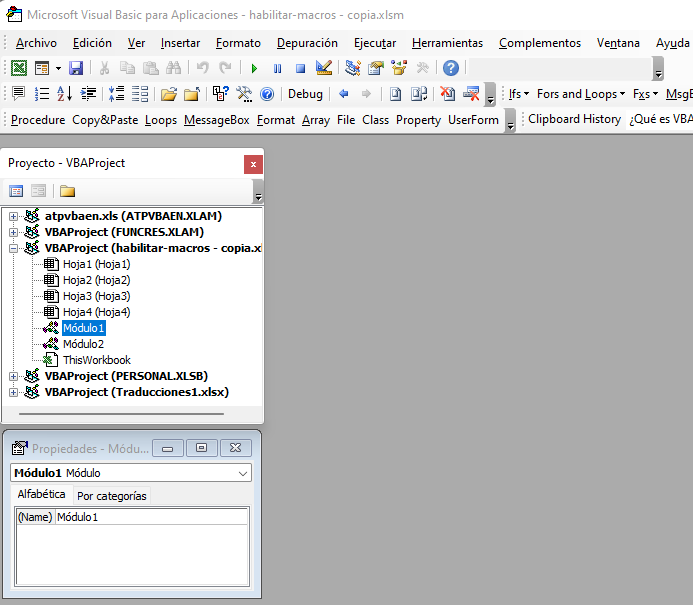Toggle Design Mode icon
This screenshot has height=605, width=693.
click(324, 68)
